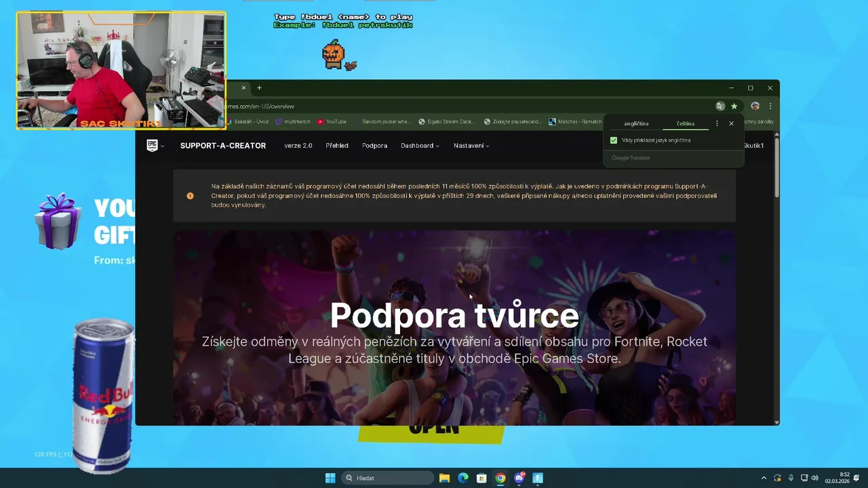Open the clock and date in the taskbar
This screenshot has width=868, height=488.
837,478
